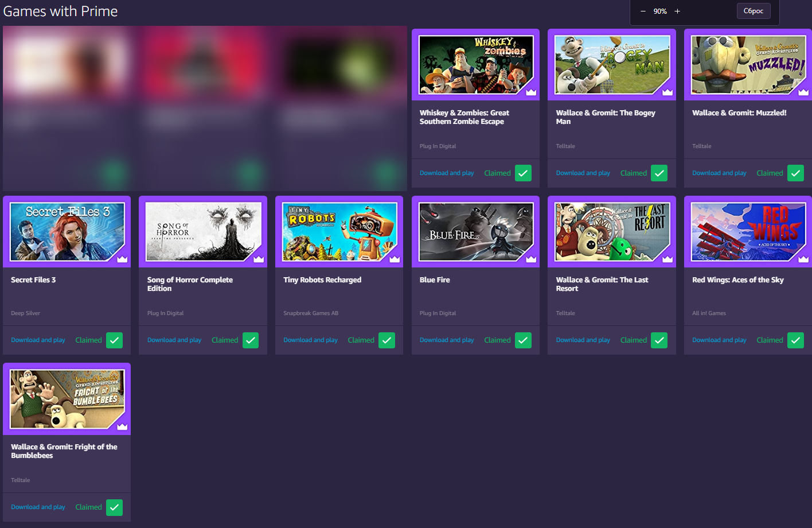Click the 'Snapbreak Games AB' publisher label
This screenshot has width=812, height=528.
[311, 313]
